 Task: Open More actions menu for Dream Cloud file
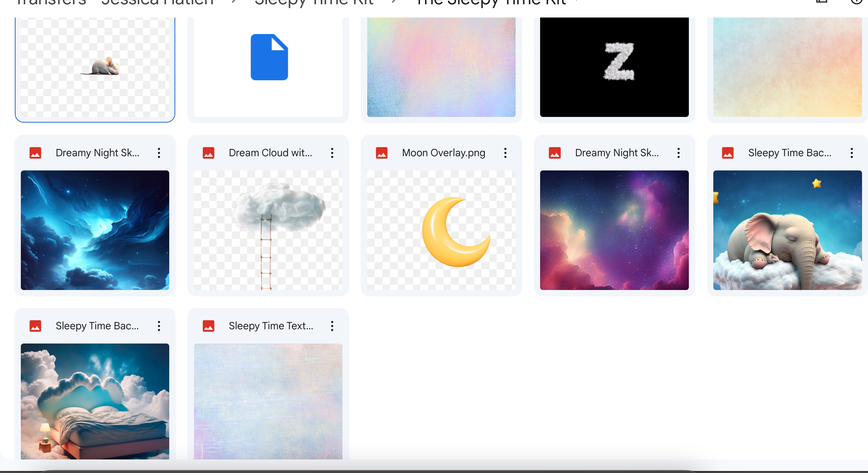point(332,153)
